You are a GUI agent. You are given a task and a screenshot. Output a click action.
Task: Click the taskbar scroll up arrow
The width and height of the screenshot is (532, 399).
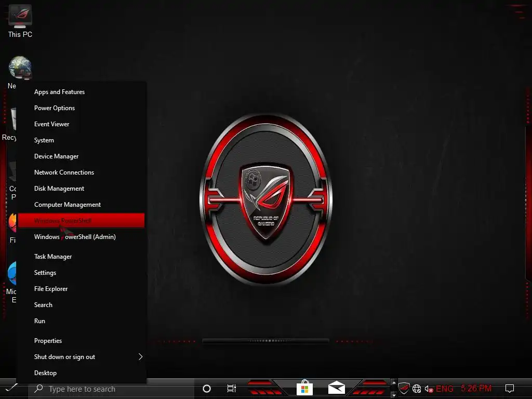coord(394,383)
